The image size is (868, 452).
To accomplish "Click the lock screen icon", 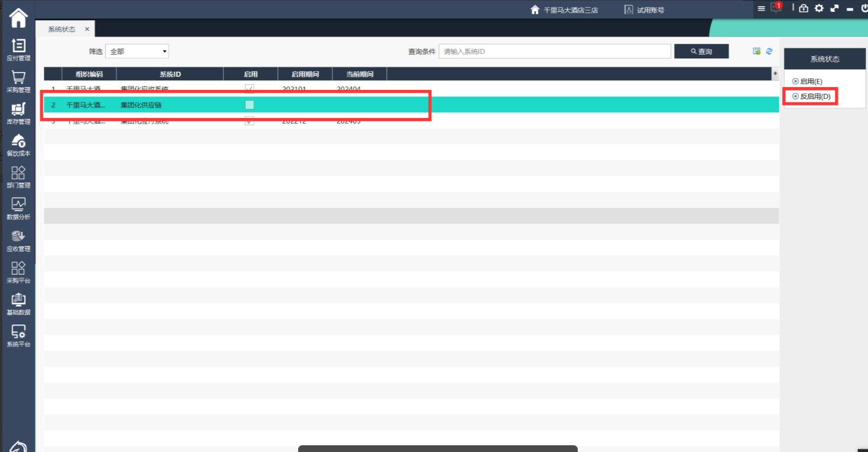I will point(803,8).
